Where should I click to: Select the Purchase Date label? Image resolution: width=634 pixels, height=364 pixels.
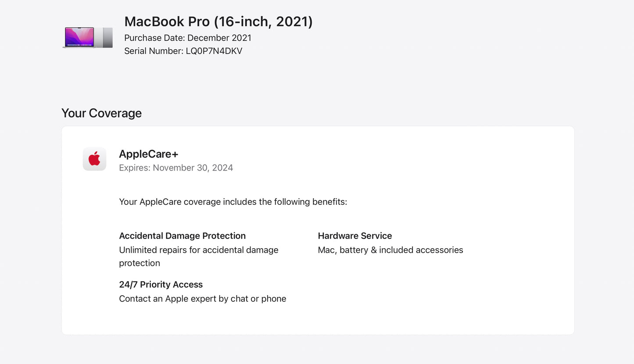coord(154,38)
